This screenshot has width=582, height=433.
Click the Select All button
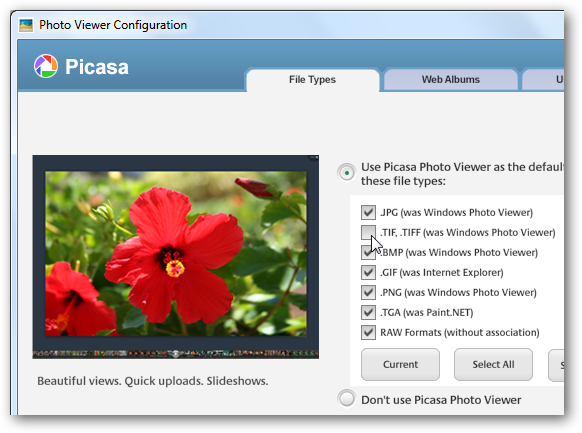click(x=493, y=364)
